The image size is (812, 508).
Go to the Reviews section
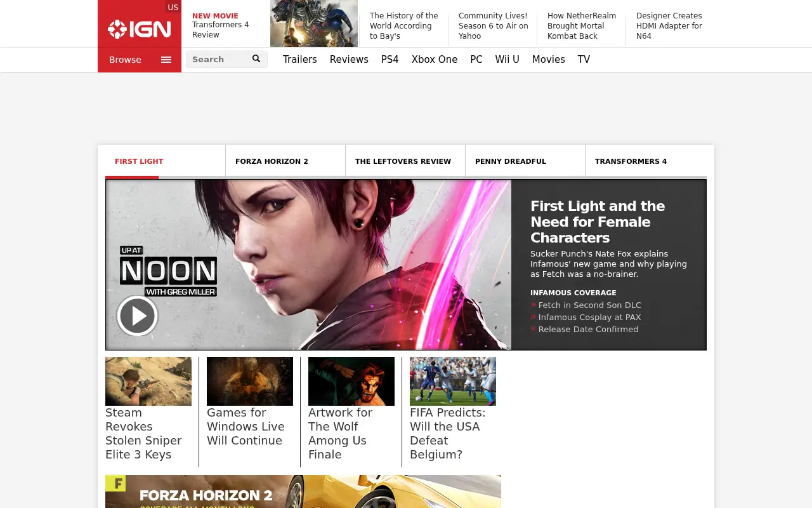[x=349, y=60]
